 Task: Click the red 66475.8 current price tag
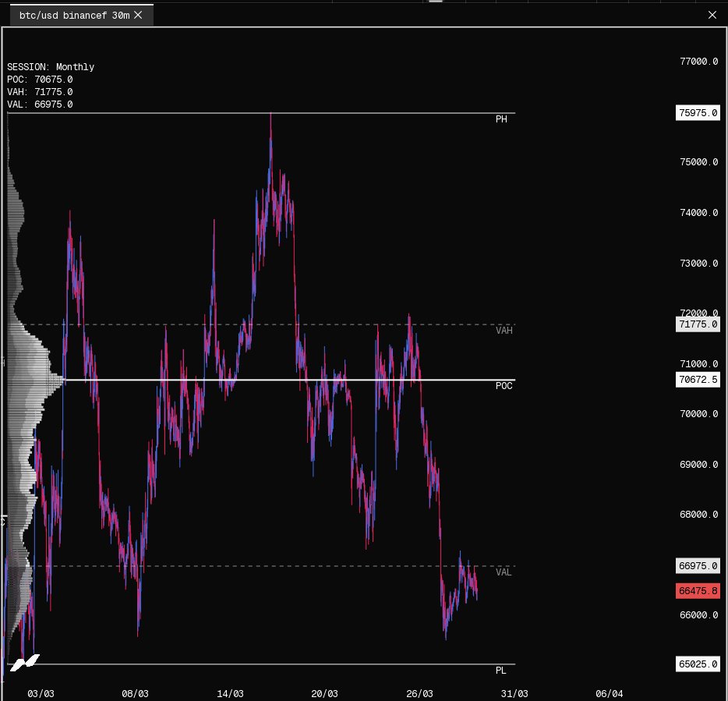point(698,591)
